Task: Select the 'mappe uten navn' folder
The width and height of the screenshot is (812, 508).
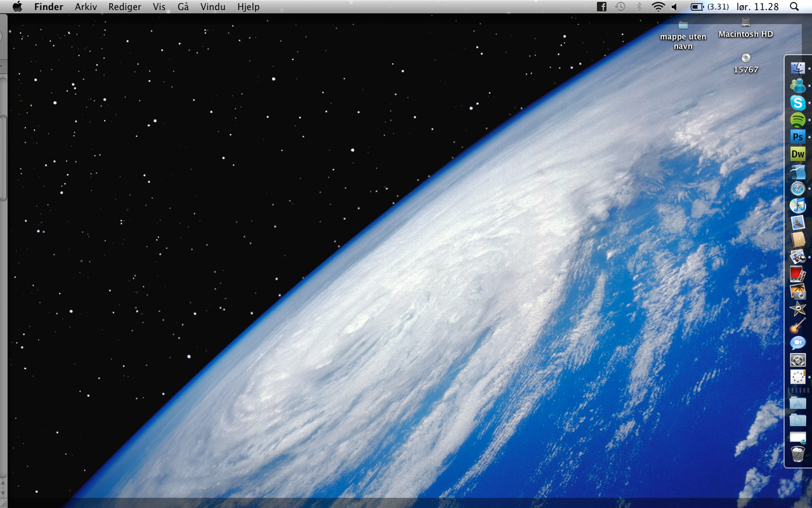Action: click(x=683, y=36)
